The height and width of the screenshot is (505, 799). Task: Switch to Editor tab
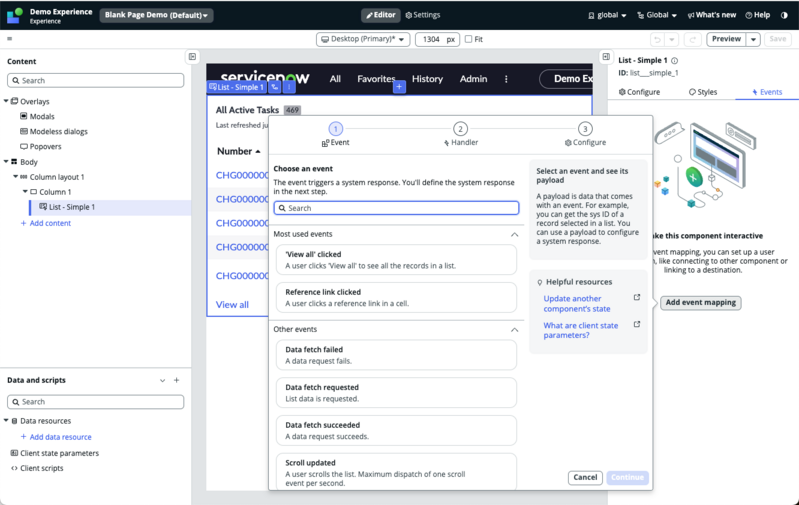pos(381,15)
